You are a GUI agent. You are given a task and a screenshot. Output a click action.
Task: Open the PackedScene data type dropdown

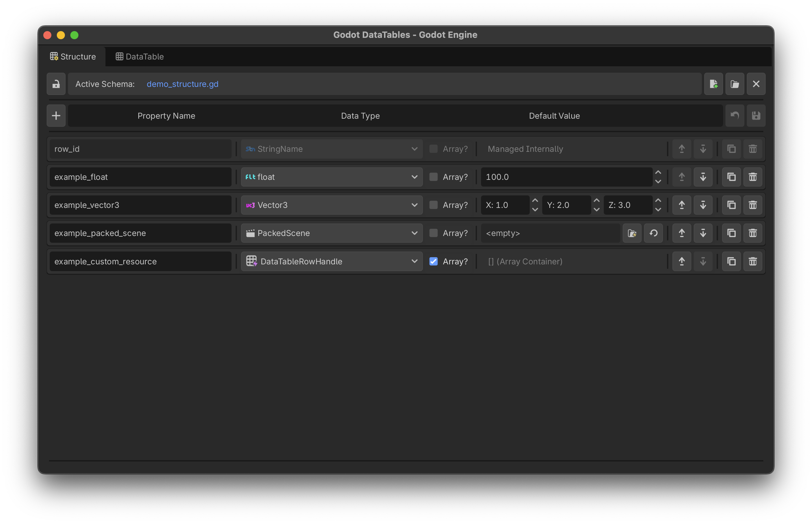(x=332, y=233)
